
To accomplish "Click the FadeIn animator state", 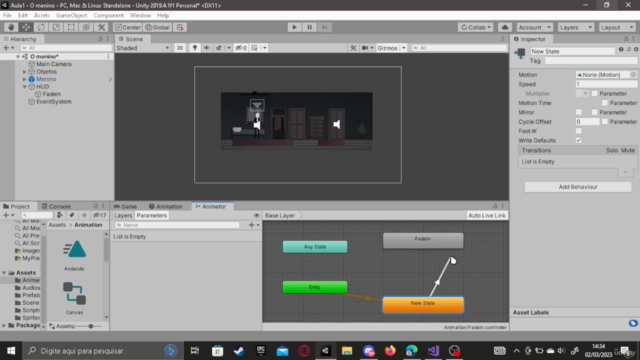I will point(423,240).
